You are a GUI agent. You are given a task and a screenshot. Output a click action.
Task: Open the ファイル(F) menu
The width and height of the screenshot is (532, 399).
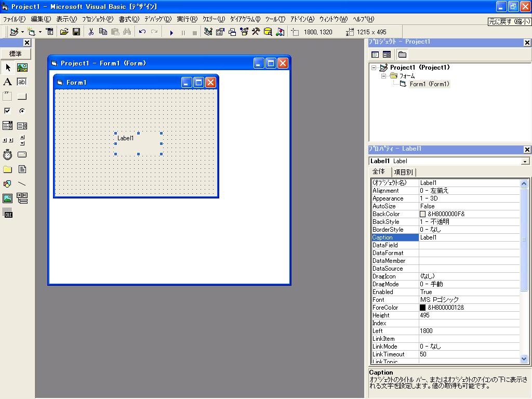click(14, 19)
